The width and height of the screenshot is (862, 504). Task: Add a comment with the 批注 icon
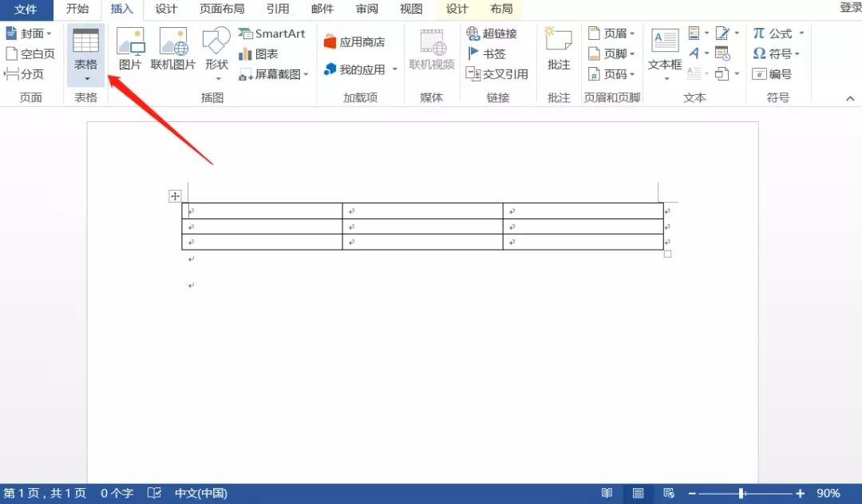click(558, 45)
